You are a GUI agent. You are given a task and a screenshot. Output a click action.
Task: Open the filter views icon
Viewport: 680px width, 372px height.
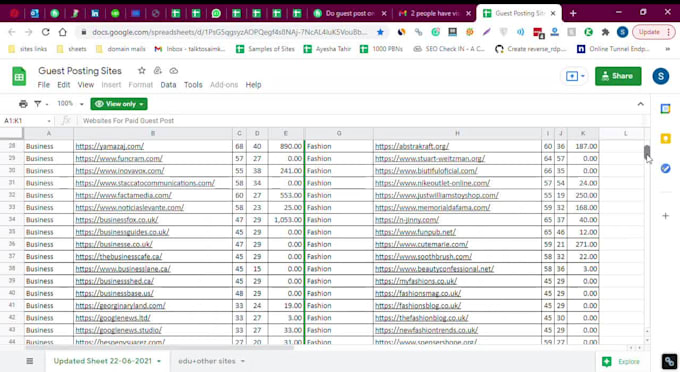coord(38,104)
